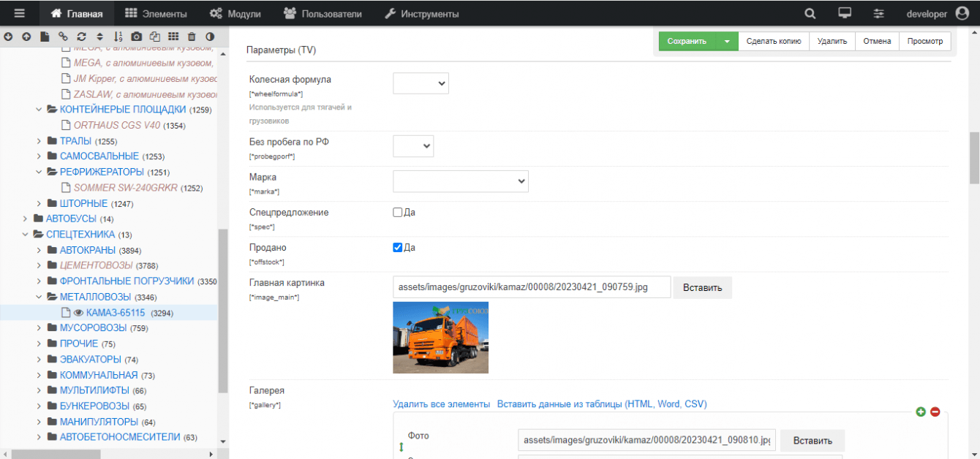
Task: Expand ТРАЛЫ folder in tree
Action: pyautogui.click(x=39, y=140)
